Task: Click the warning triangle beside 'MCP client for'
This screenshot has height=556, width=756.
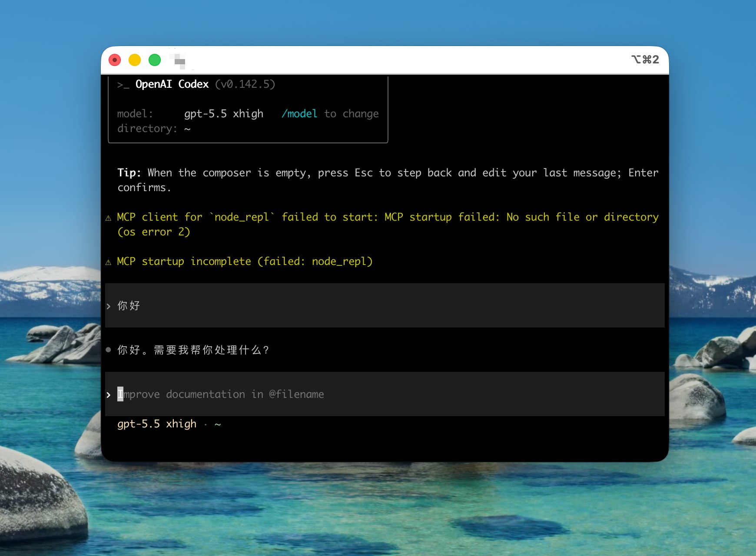Action: point(108,218)
